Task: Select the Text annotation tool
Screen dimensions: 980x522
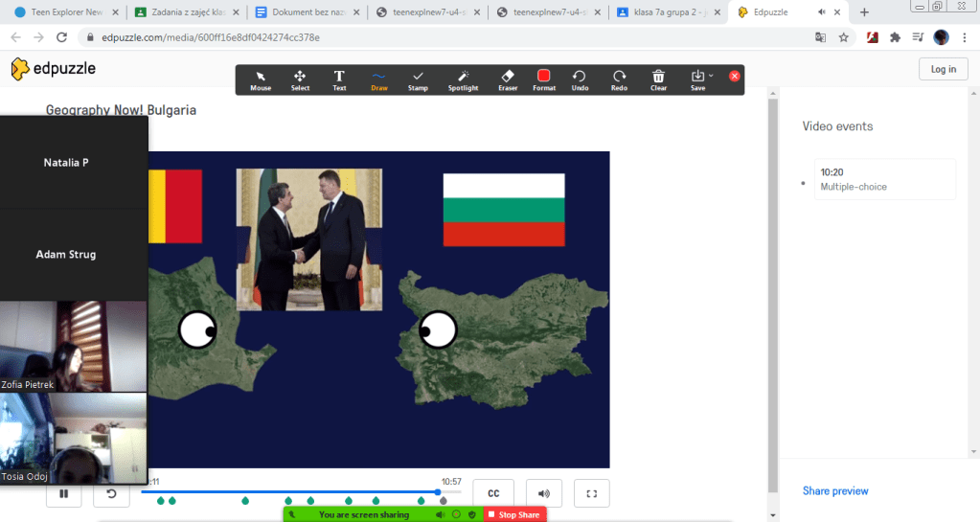Action: 339,79
